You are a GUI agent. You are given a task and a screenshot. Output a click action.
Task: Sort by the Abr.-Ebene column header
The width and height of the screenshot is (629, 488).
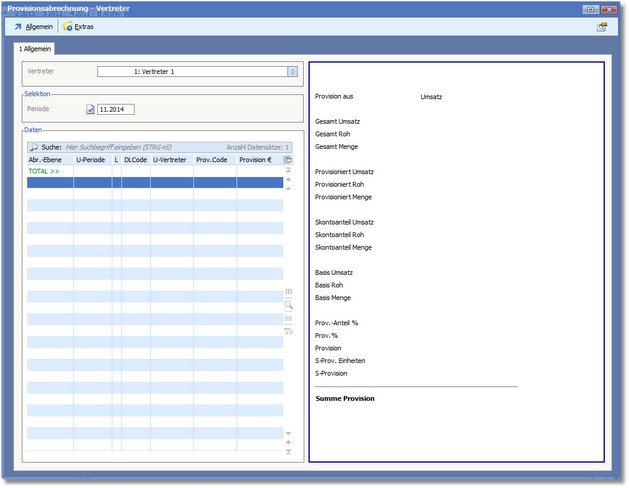click(x=50, y=160)
